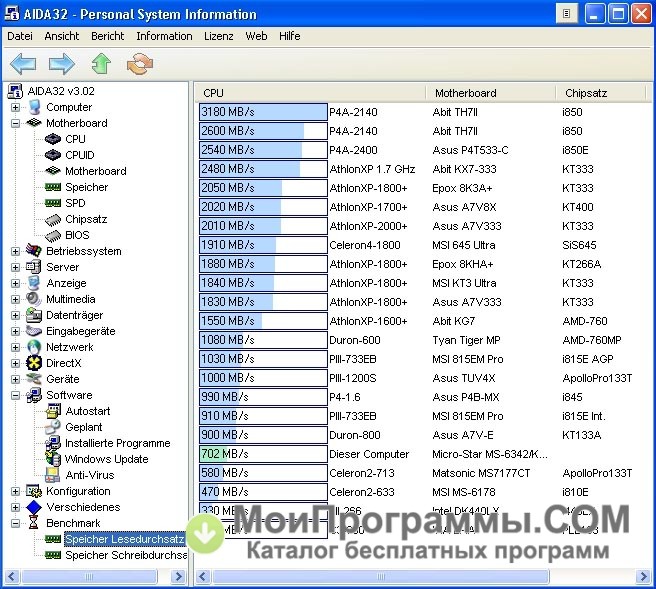Image resolution: width=656 pixels, height=589 pixels.
Task: Select the CPUID chip icon
Action: [53, 155]
